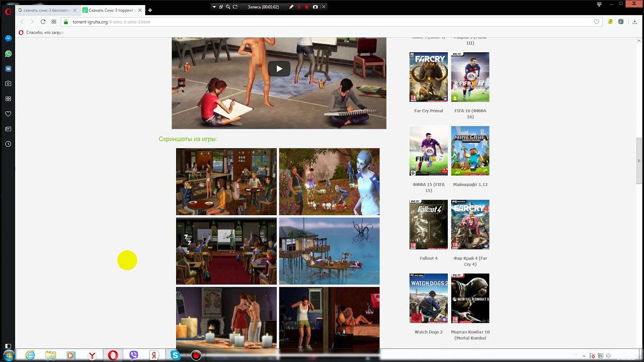Open the ocean houseboat screenshot
Image resolution: width=644 pixels, height=362 pixels.
pyautogui.click(x=330, y=251)
